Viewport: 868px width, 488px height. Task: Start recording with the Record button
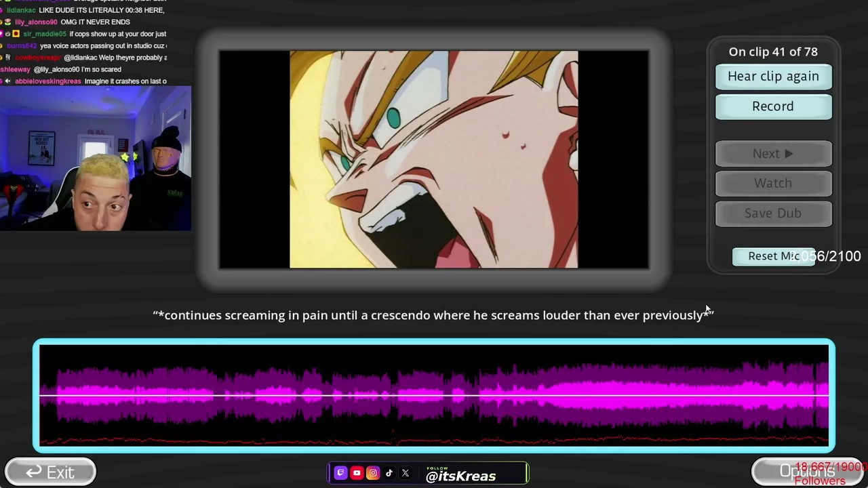tap(773, 106)
